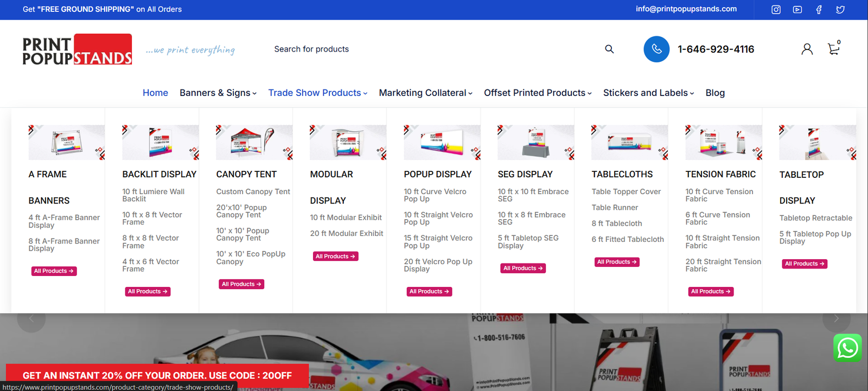Open the Twitter icon in top bar
868x391 pixels.
click(x=840, y=10)
